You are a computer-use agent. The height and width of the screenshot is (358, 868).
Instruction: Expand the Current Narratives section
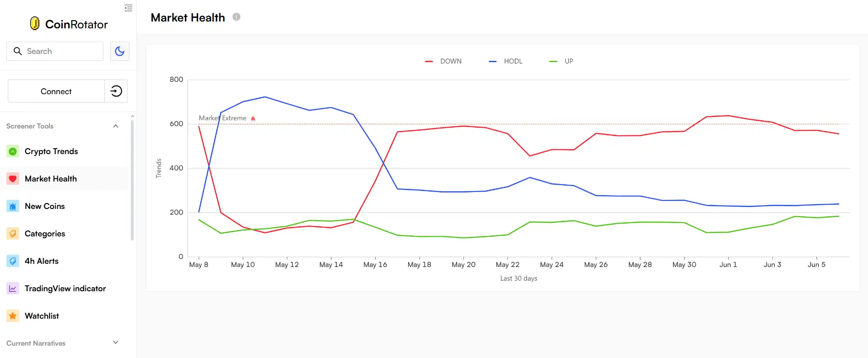116,342
